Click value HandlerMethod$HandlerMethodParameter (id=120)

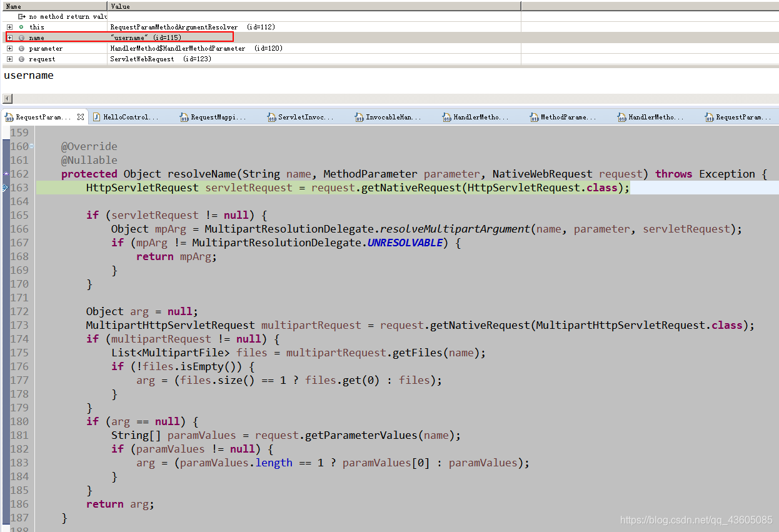[x=196, y=48]
